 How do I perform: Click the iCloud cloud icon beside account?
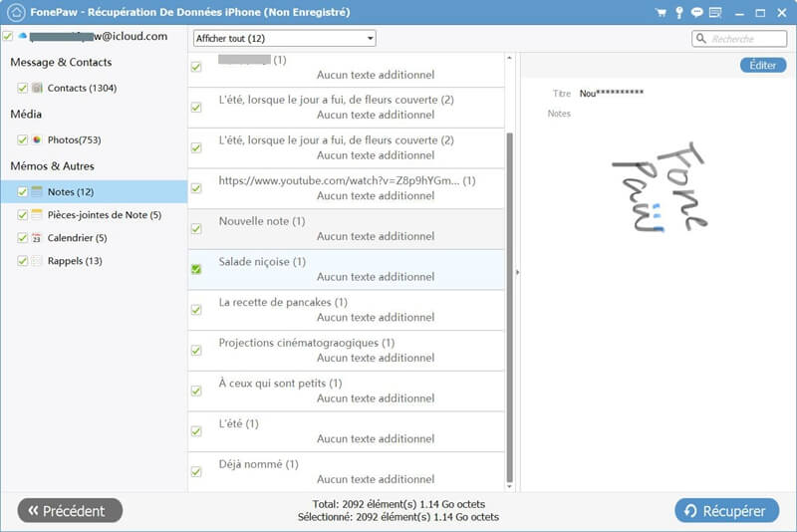(x=22, y=36)
